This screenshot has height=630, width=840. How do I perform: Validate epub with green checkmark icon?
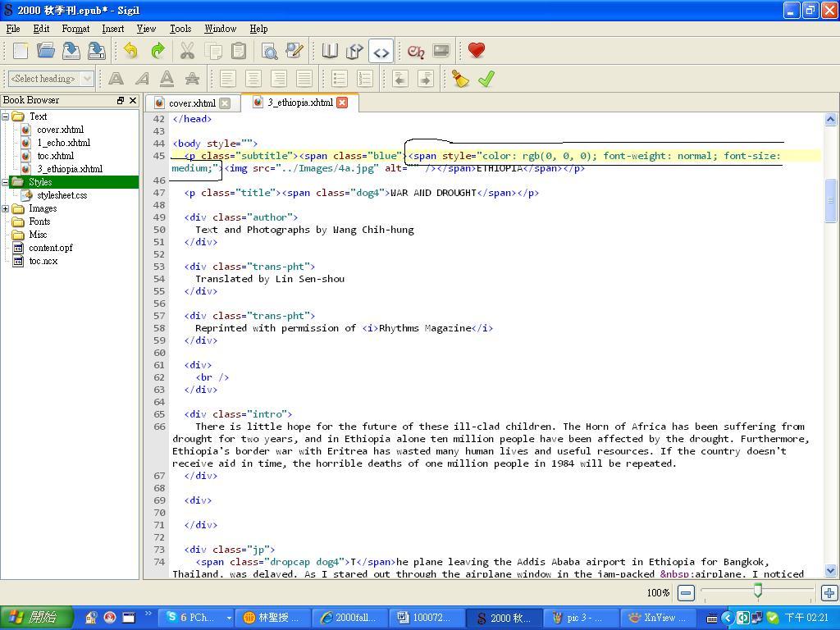[486, 79]
